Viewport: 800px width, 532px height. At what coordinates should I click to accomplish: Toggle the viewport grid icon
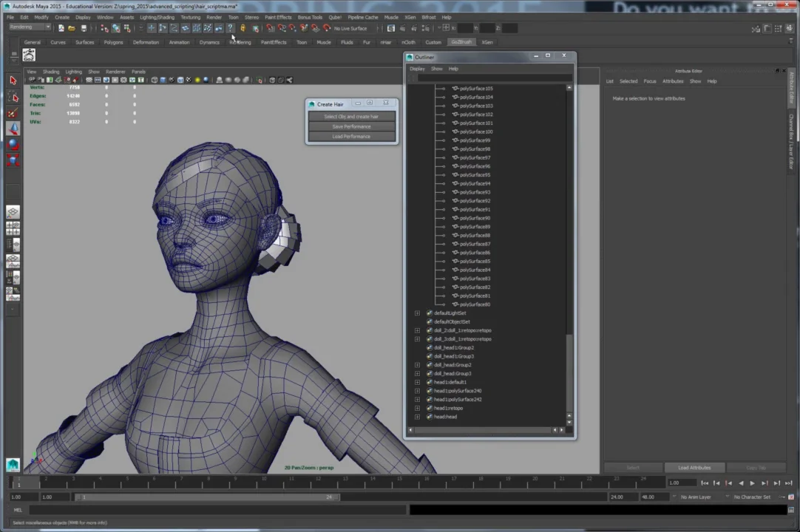(89, 80)
